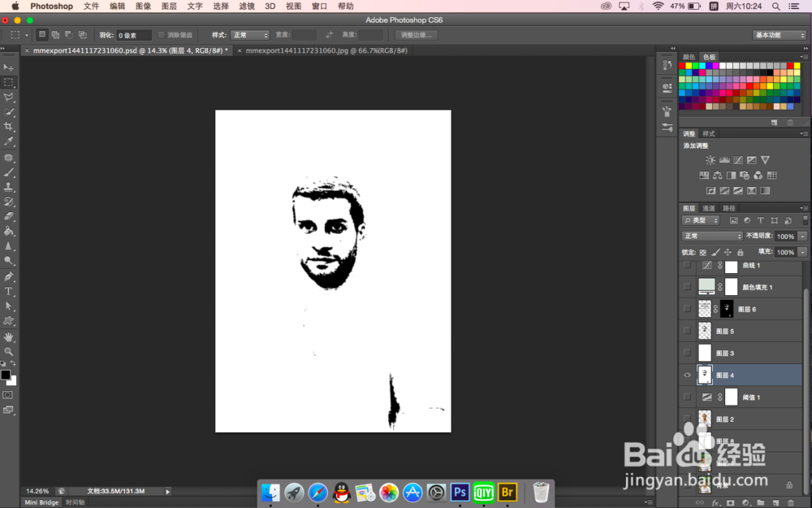Select the Brush tool
This screenshot has height=508, width=812.
[x=9, y=172]
